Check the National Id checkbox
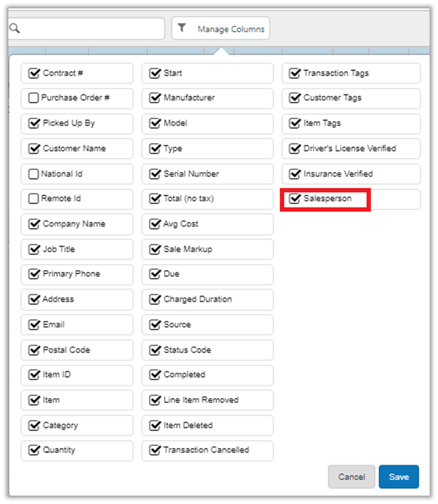This screenshot has width=438, height=504. coord(34,174)
